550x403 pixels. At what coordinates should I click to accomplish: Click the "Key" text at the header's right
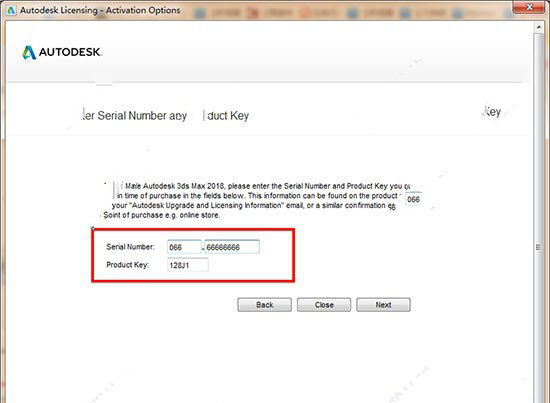[x=492, y=112]
